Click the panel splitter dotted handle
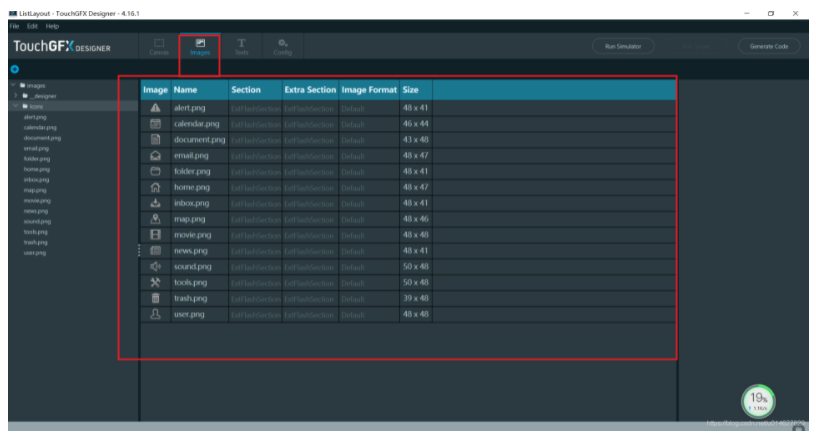Viewport: 816px width, 440px height. 139,250
